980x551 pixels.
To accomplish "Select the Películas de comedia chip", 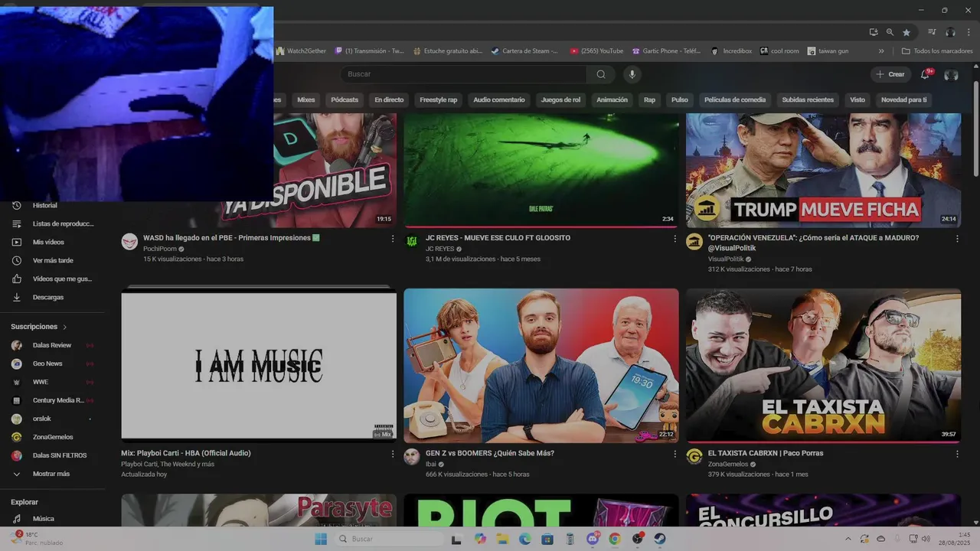I will [735, 100].
